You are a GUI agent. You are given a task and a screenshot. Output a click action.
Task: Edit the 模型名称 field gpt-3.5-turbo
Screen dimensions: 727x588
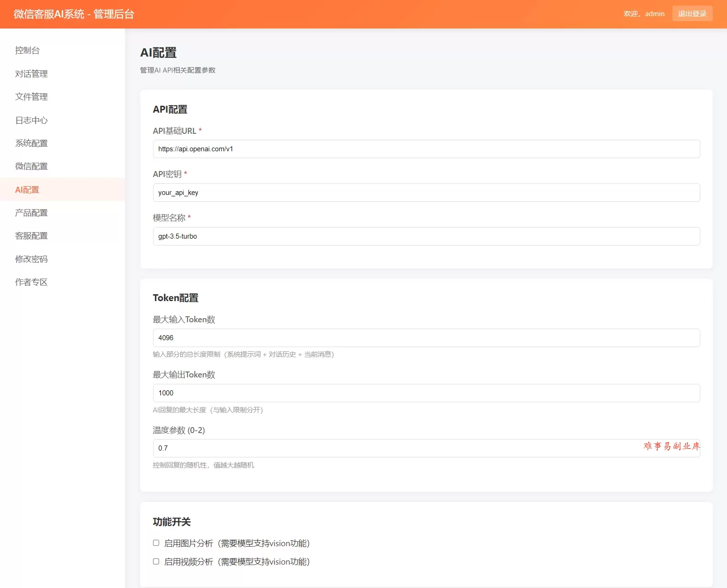[426, 236]
